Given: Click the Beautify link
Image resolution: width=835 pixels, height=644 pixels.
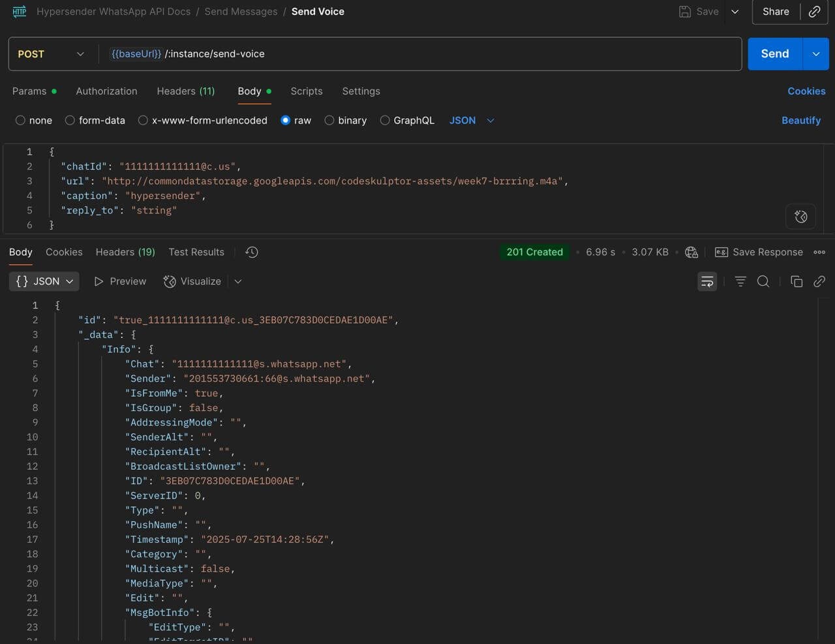Looking at the screenshot, I should point(800,120).
